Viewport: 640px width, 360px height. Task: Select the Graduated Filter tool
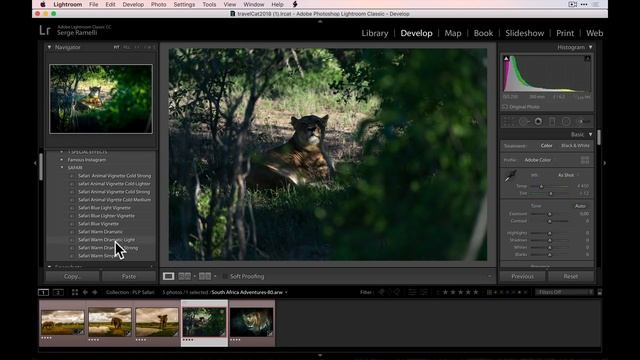coord(552,122)
